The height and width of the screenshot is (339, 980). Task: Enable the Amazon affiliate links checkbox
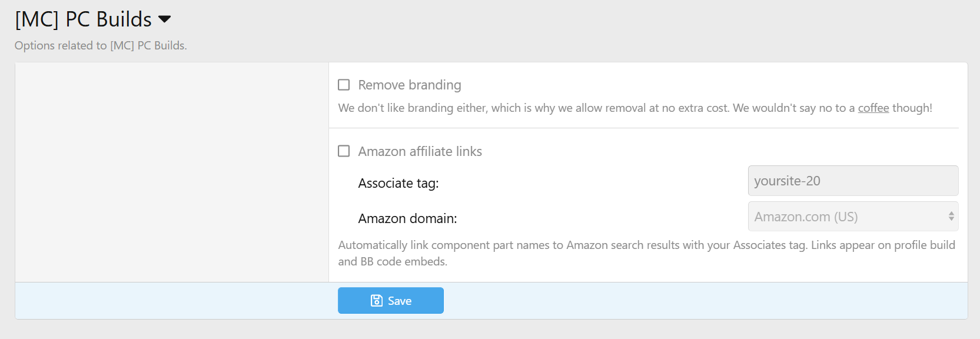coord(344,151)
